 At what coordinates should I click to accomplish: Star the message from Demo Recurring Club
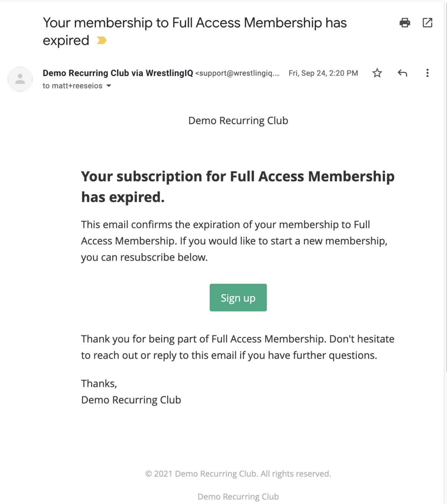point(377,73)
